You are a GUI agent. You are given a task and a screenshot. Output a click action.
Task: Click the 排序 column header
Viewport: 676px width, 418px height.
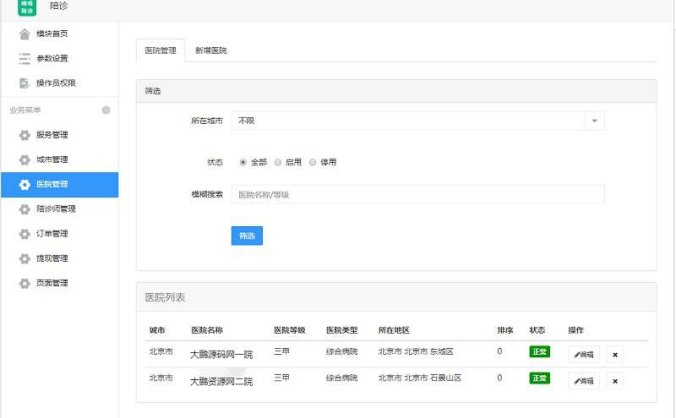point(505,331)
